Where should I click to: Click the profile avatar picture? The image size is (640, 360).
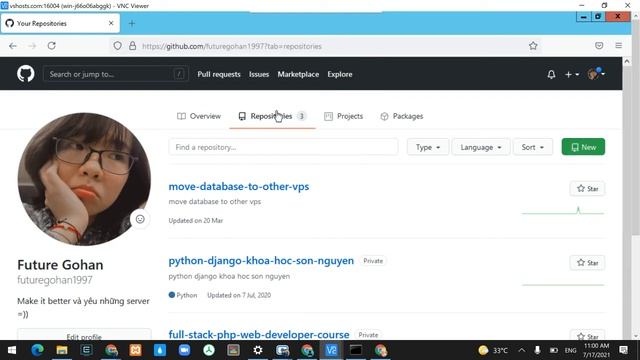(84, 179)
